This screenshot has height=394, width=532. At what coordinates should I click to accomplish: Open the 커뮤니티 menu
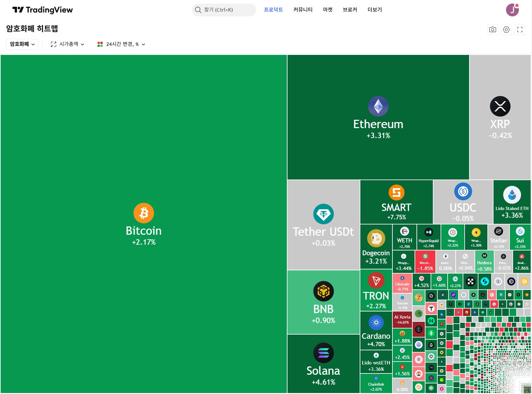[303, 10]
